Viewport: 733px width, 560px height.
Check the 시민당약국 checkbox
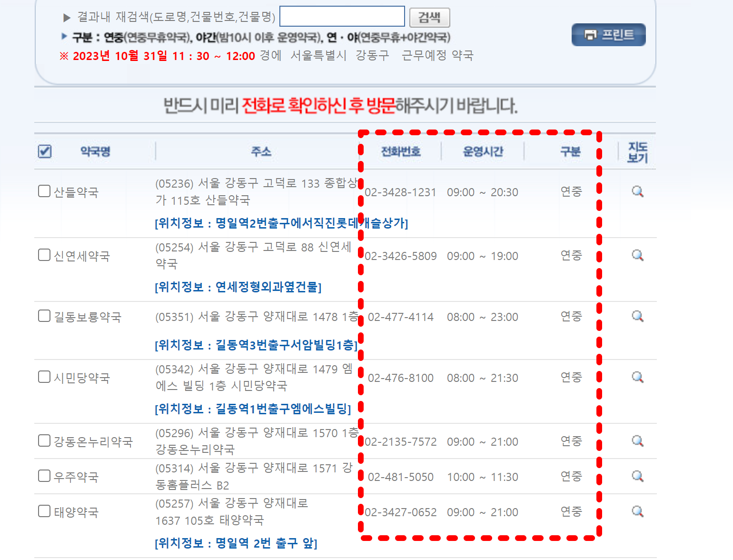(x=44, y=377)
